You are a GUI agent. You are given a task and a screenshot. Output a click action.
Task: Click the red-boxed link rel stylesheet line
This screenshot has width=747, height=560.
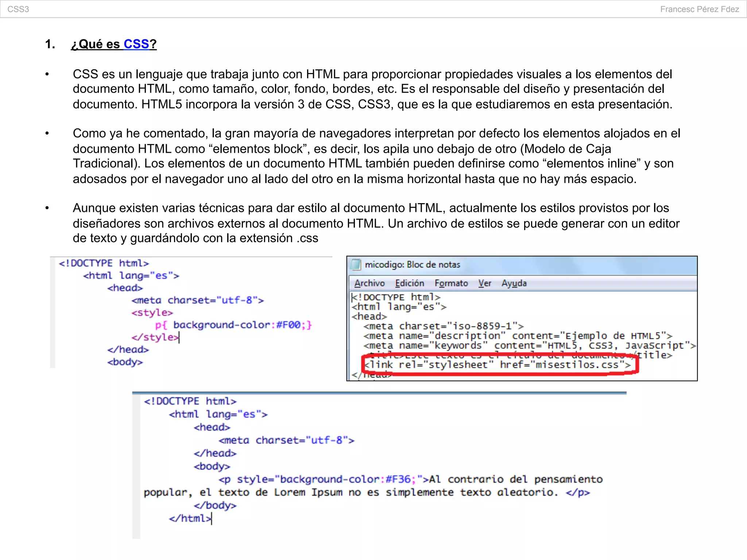pyautogui.click(x=498, y=365)
